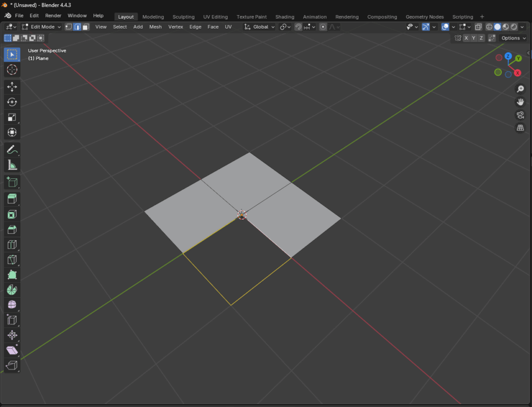Select the Select Box tool

[12, 54]
